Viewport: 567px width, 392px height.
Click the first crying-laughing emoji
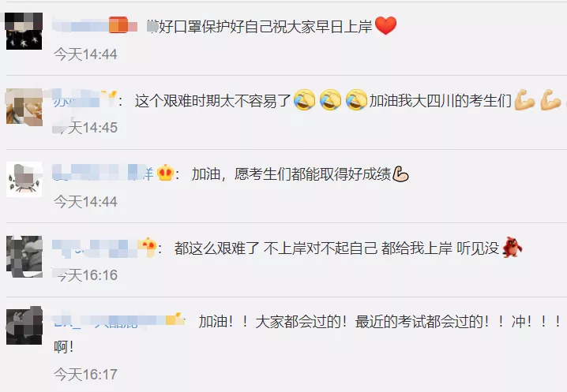(x=304, y=100)
